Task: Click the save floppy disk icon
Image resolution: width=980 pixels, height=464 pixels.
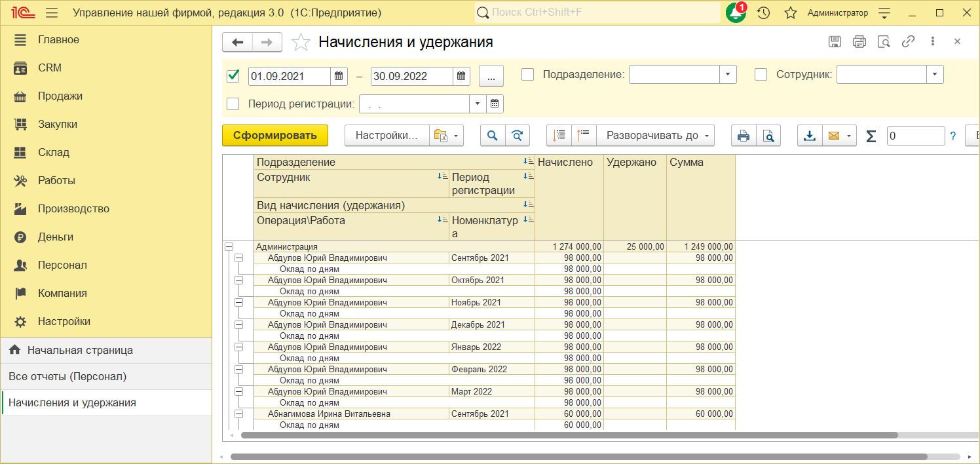Action: pyautogui.click(x=835, y=42)
